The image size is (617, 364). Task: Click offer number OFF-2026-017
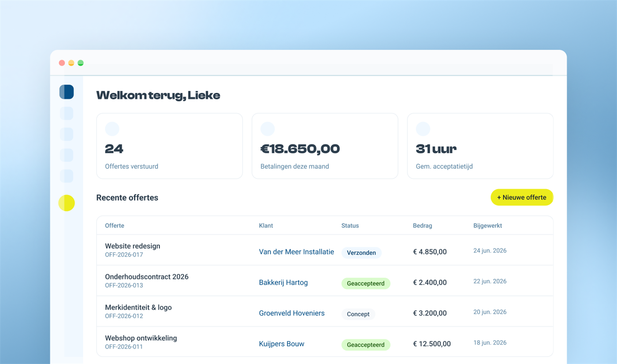[124, 255]
